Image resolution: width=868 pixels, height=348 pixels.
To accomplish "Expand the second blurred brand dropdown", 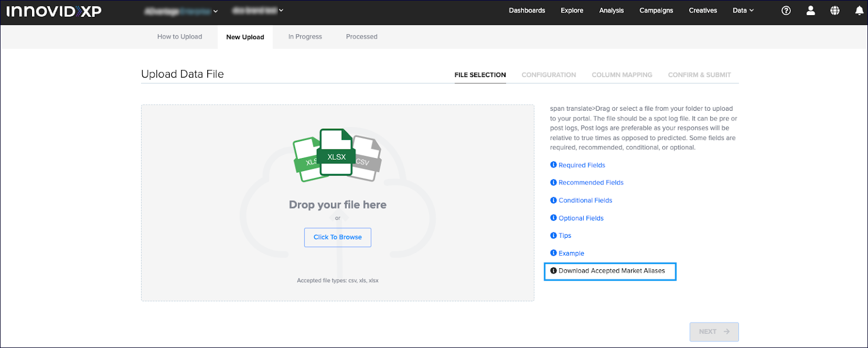I will pos(258,10).
